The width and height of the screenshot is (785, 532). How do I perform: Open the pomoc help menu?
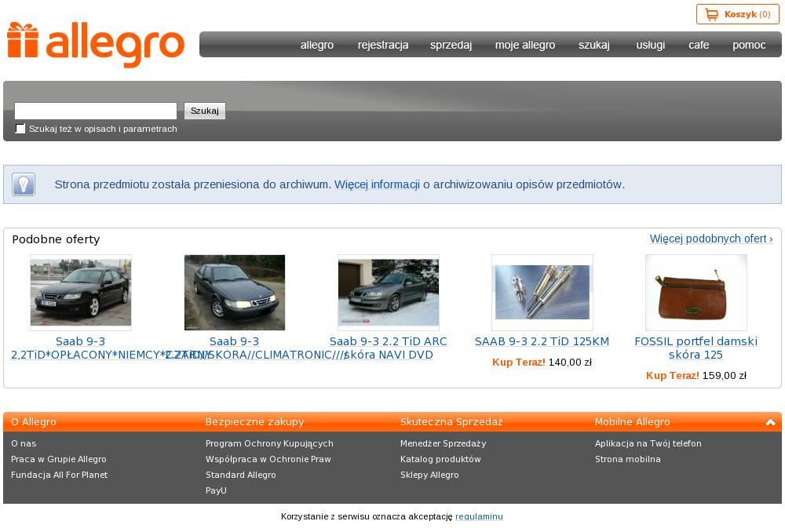tap(749, 45)
